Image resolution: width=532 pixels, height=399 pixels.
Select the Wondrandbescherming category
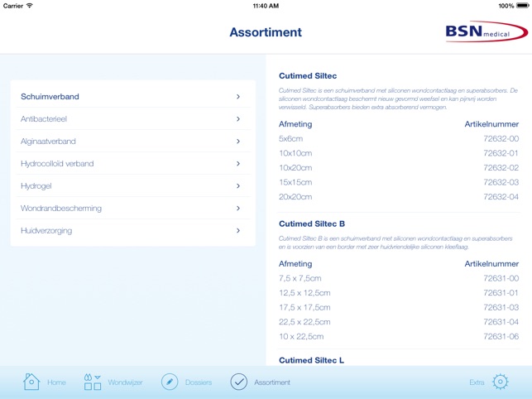coord(133,208)
